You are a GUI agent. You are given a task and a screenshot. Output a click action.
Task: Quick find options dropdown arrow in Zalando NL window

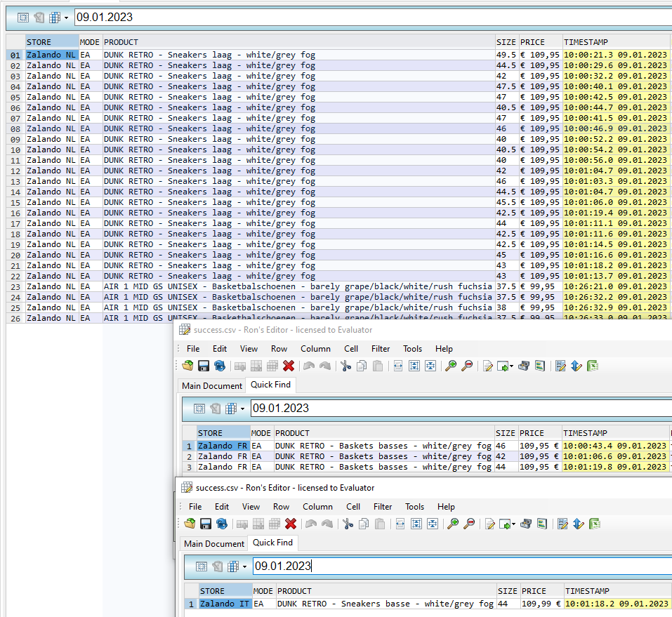tap(66, 18)
